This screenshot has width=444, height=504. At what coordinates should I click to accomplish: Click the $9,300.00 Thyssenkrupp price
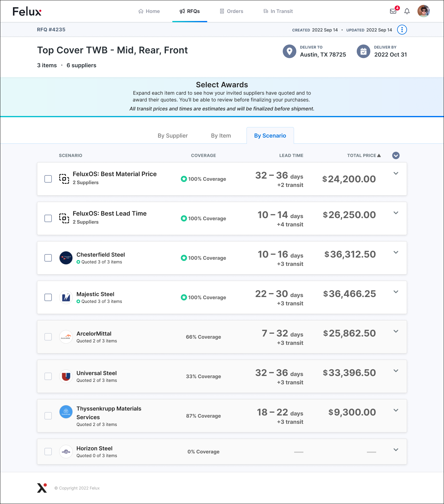tap(352, 412)
